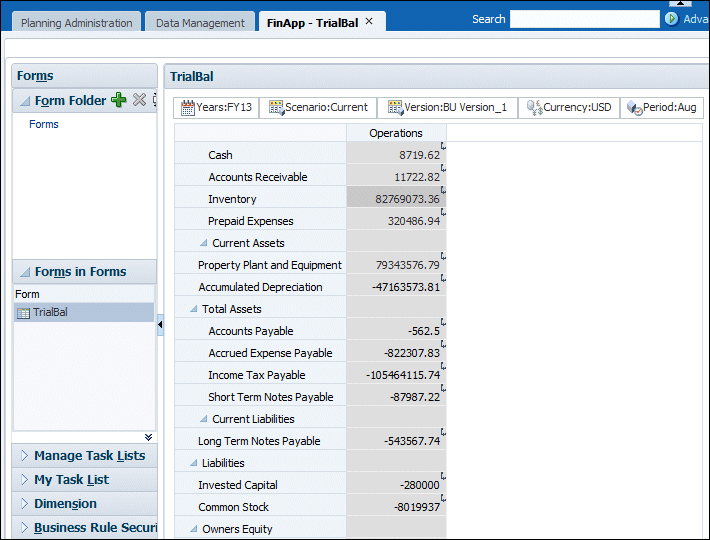
Task: Expand Manage Task Lists section
Action: pos(24,455)
